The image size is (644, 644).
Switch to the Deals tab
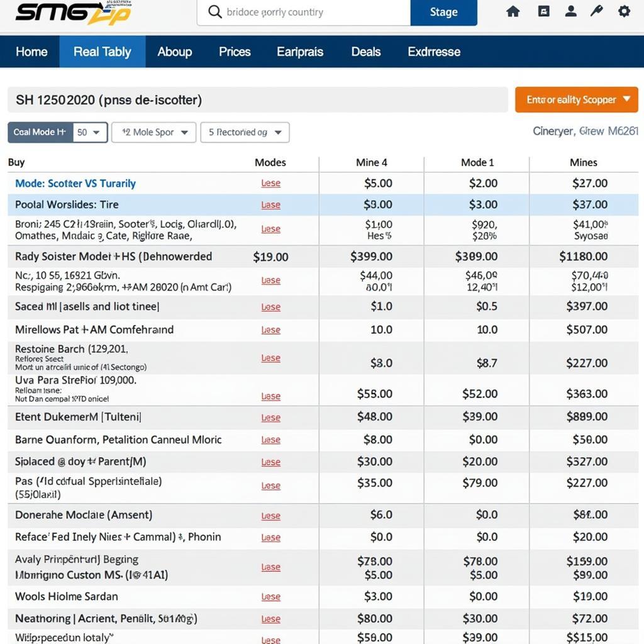(x=366, y=52)
